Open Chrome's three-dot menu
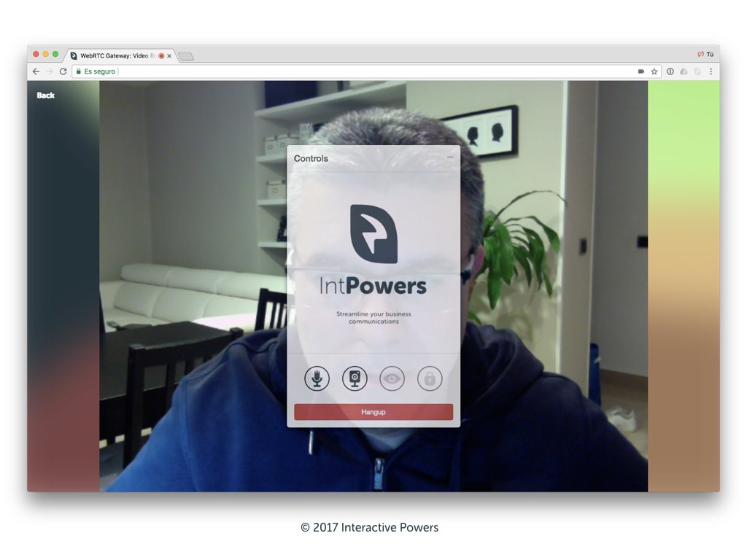The image size is (747, 560). [x=711, y=71]
